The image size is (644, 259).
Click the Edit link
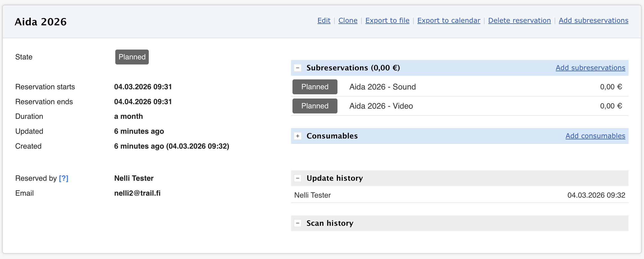(324, 21)
